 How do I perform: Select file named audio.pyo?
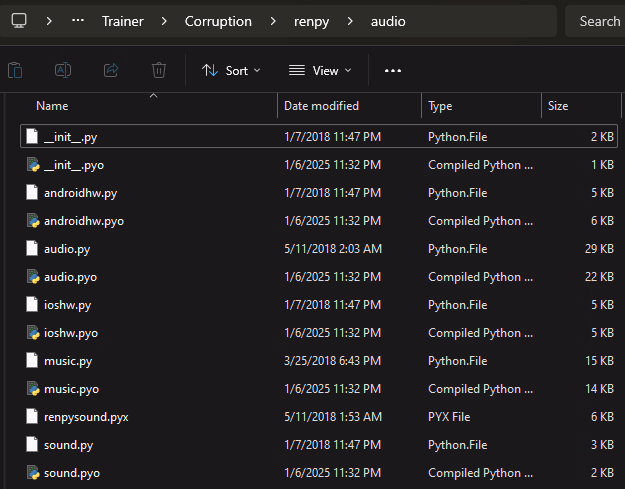coord(70,277)
